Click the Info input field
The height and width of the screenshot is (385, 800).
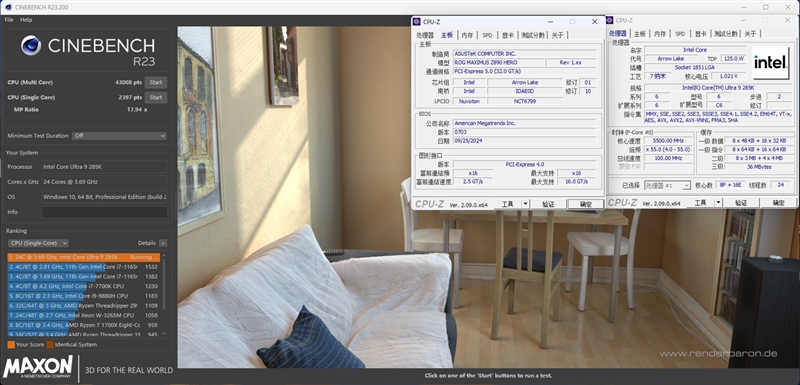105,212
